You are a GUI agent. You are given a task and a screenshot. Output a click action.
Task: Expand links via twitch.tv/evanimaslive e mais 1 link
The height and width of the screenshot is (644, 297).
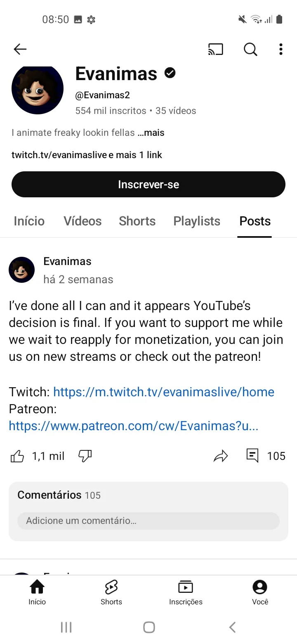(x=87, y=155)
